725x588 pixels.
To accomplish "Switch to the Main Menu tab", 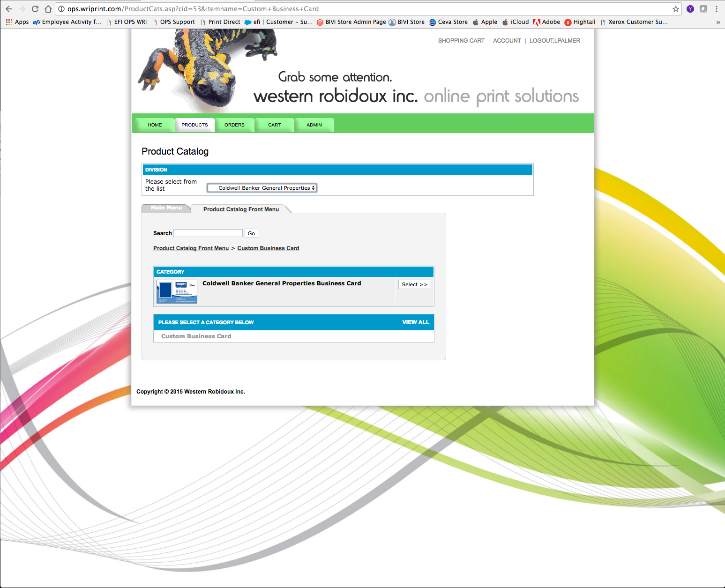I will tap(166, 208).
